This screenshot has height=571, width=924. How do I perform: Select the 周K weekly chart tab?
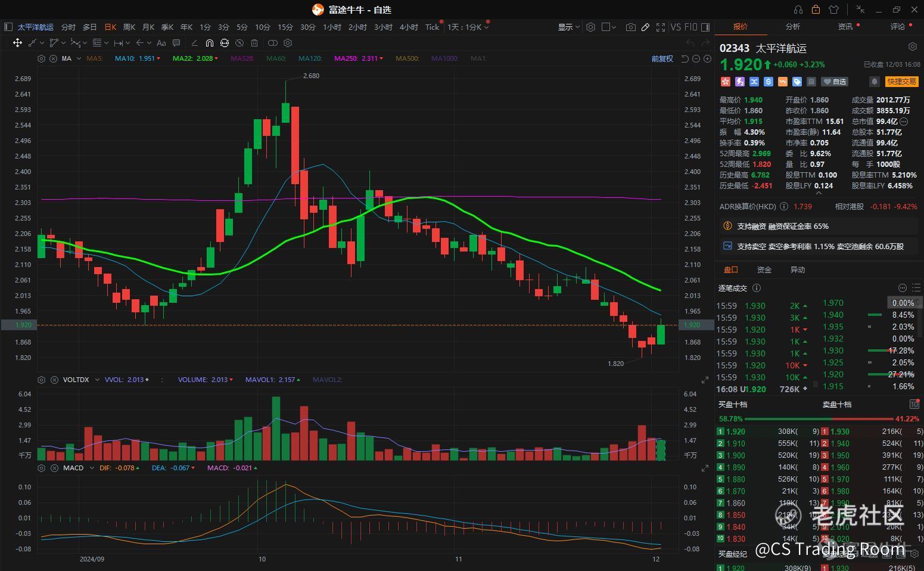click(x=129, y=27)
